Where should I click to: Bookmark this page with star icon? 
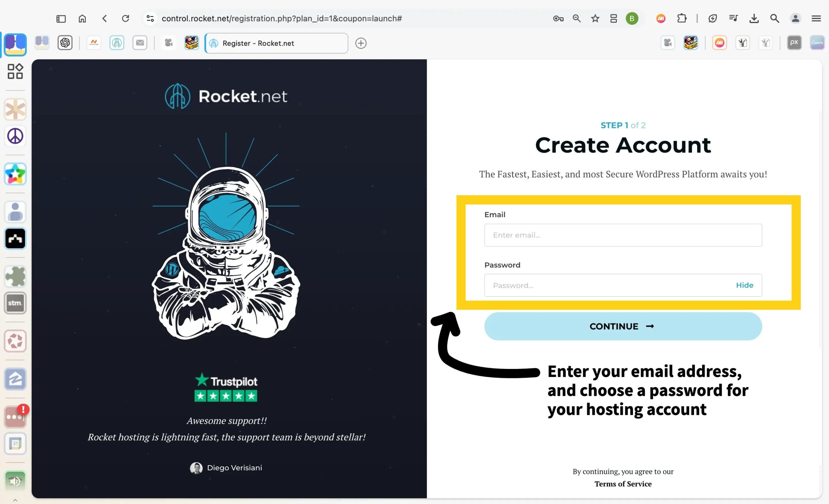[595, 18]
